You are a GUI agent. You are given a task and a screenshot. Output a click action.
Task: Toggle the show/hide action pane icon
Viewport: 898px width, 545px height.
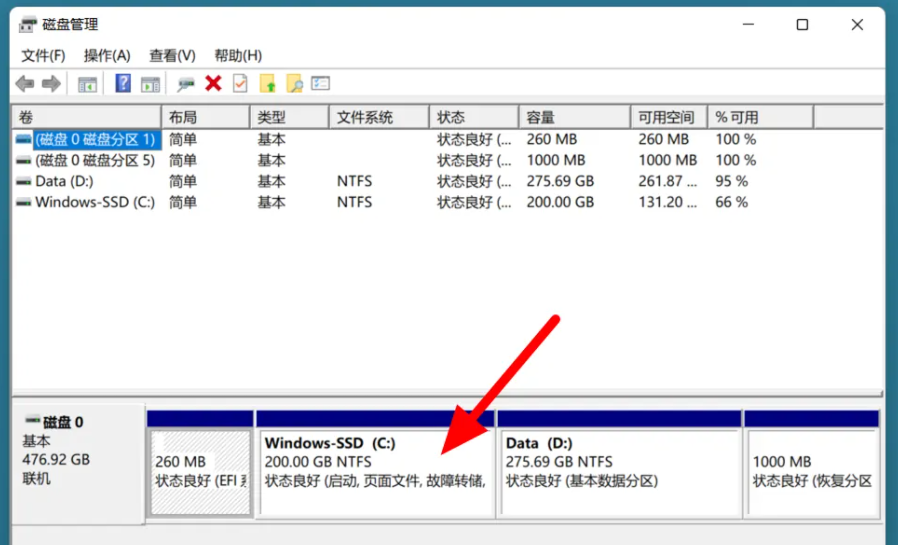(151, 84)
